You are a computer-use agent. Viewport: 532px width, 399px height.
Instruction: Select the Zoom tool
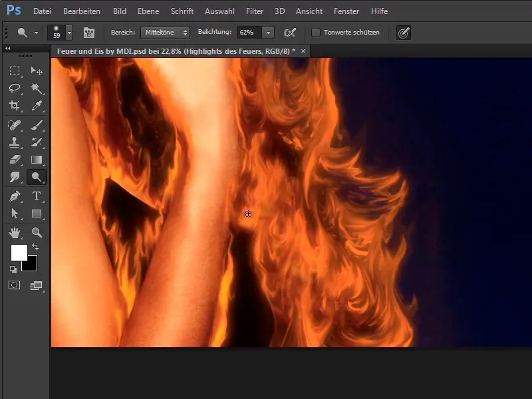37,233
